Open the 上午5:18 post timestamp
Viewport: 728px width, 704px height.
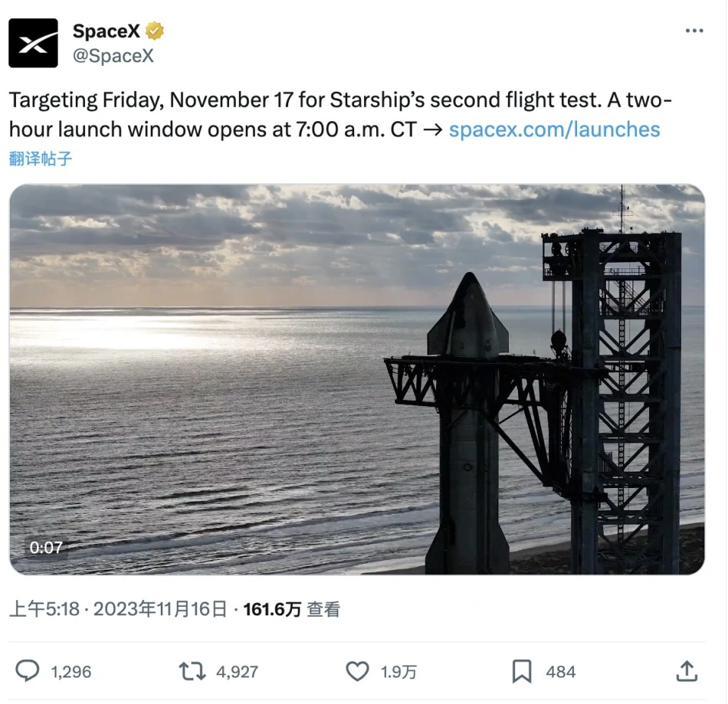[44, 609]
